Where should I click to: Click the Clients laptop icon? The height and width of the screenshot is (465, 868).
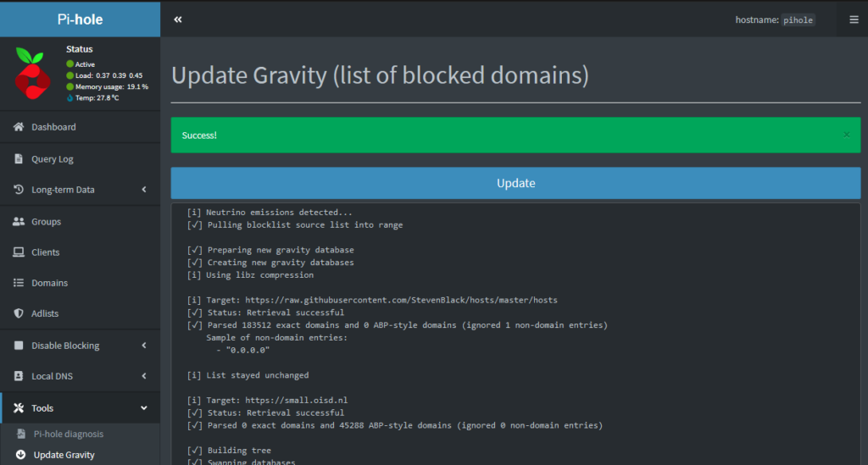19,252
